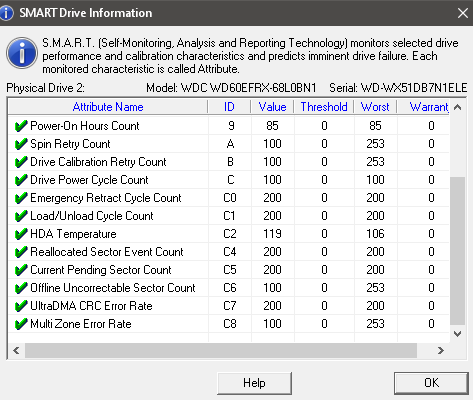
Task: Click the ID cell C5
Action: click(x=230, y=270)
